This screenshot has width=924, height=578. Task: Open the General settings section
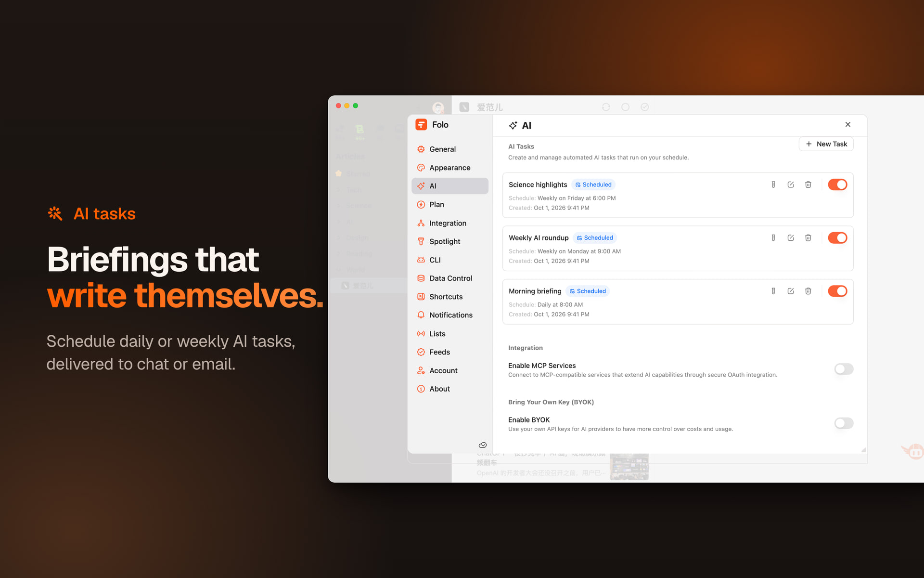coord(449,149)
